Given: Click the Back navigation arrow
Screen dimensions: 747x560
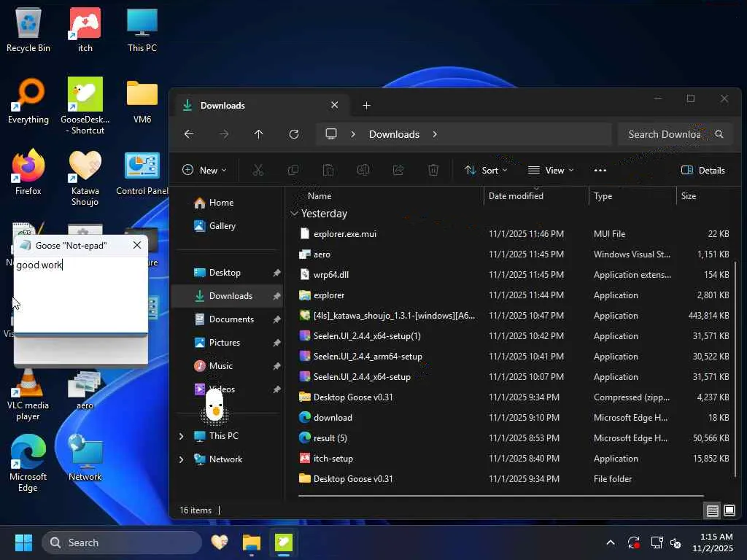Looking at the screenshot, I should pyautogui.click(x=189, y=134).
